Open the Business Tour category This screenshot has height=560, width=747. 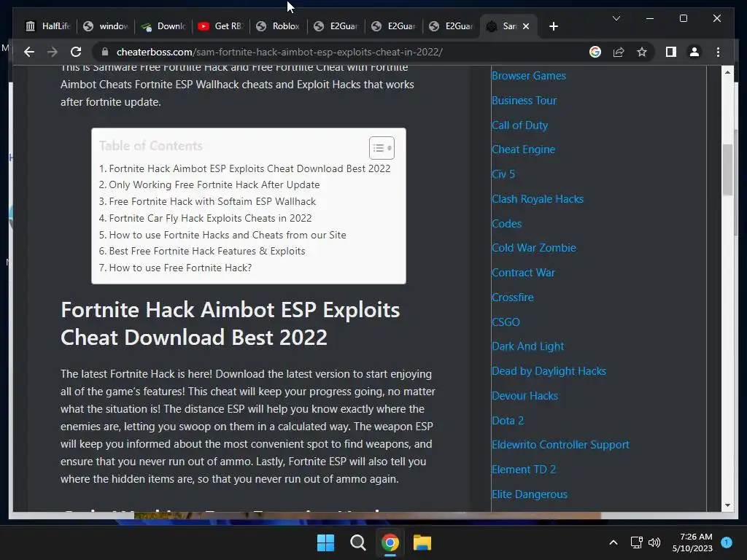524,101
